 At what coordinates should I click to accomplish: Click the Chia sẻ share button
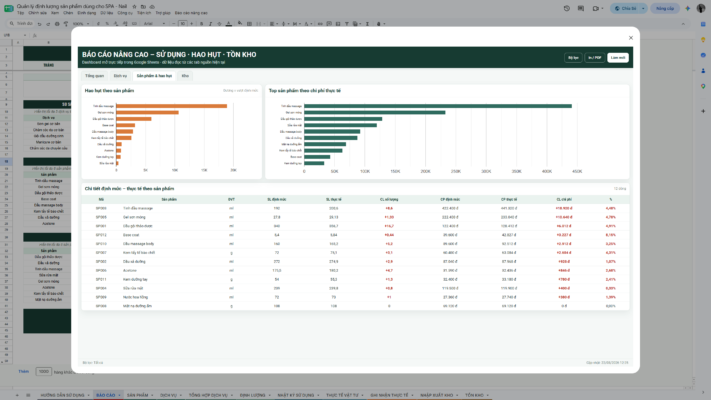[625, 9]
